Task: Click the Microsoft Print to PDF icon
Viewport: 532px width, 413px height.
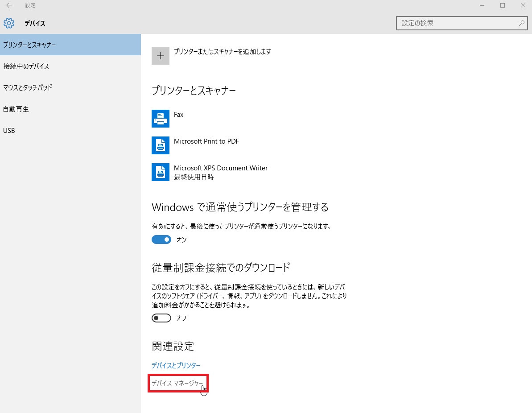Action: 161,145
